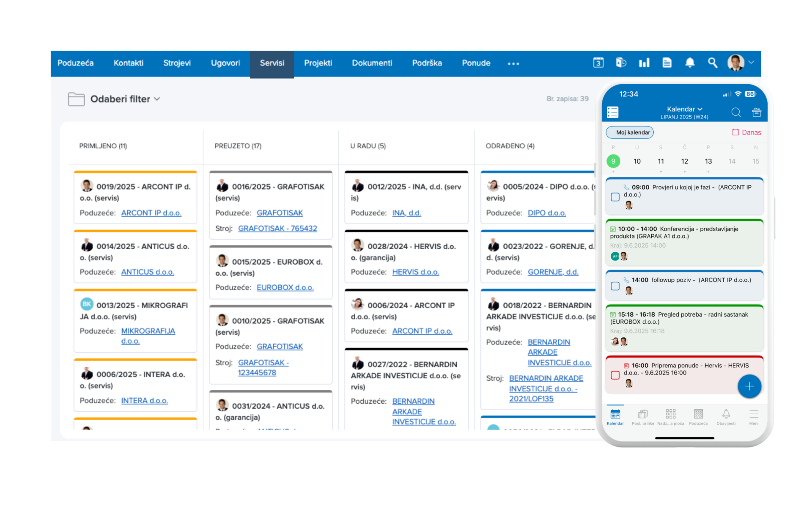The height and width of the screenshot is (507, 812).
Task: Open the Nadzorna ploča bottom tab
Action: pos(670,417)
